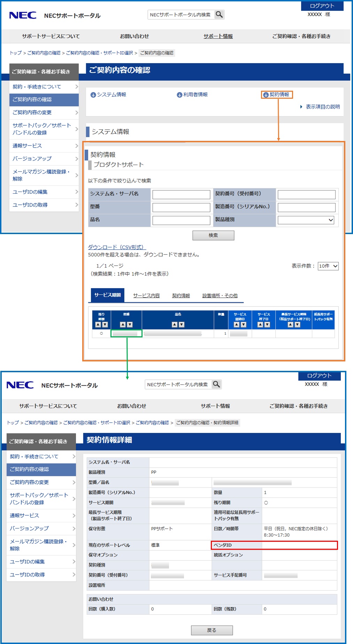Click システム情報 down-arrow anchor icon

point(93,95)
